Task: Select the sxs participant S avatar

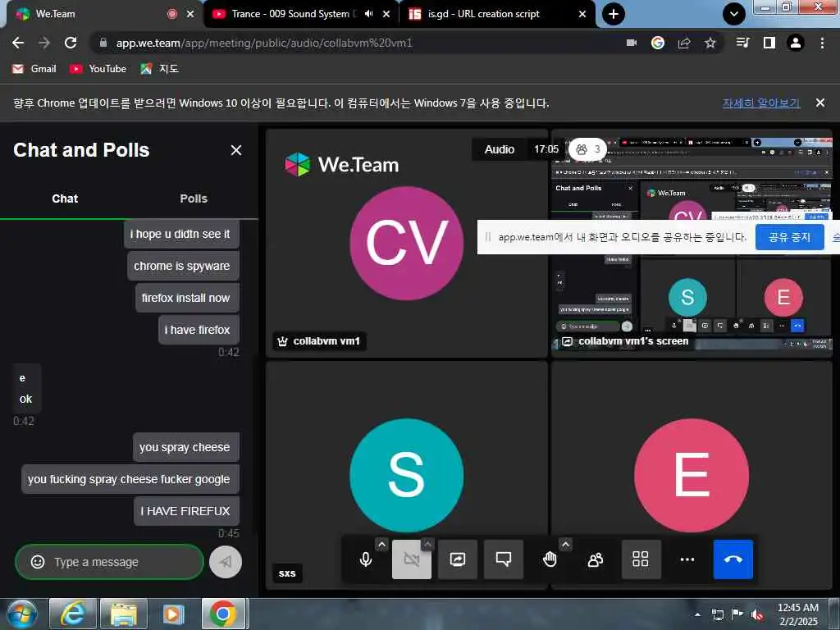Action: pyautogui.click(x=407, y=475)
